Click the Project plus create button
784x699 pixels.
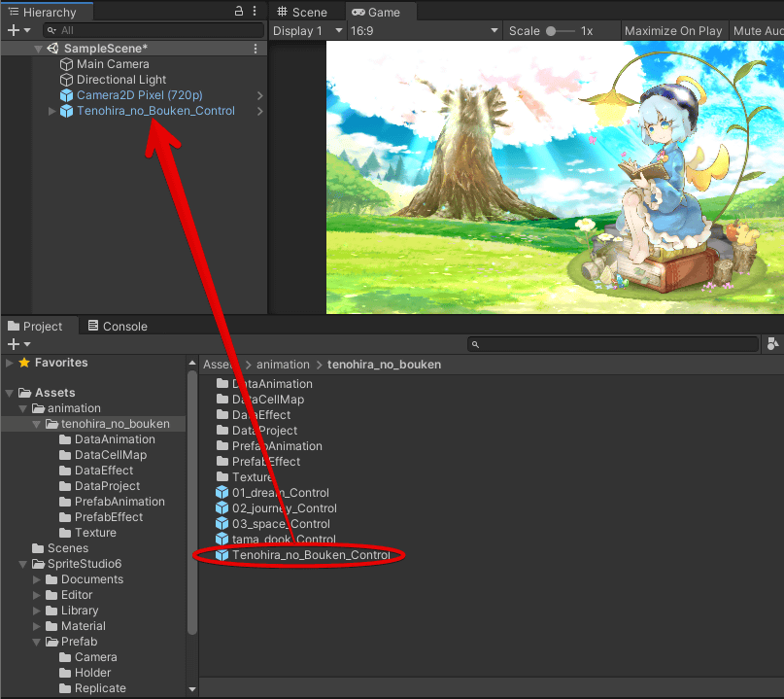[x=14, y=344]
